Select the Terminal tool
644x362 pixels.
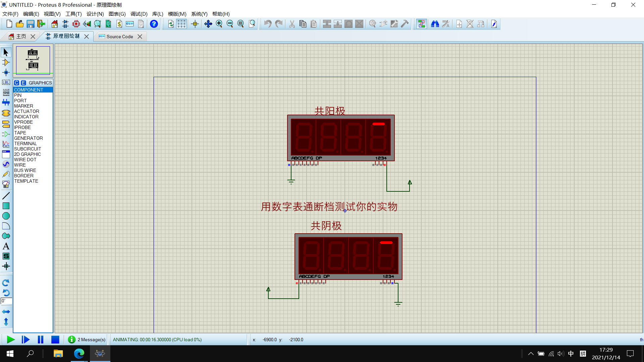(25, 143)
